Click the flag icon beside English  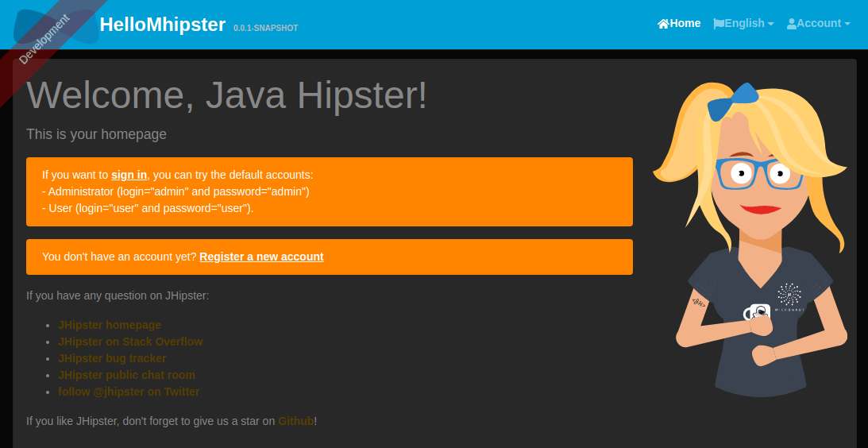tap(719, 24)
